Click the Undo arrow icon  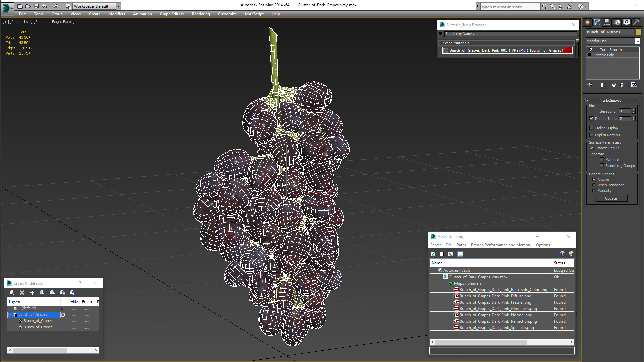click(44, 6)
